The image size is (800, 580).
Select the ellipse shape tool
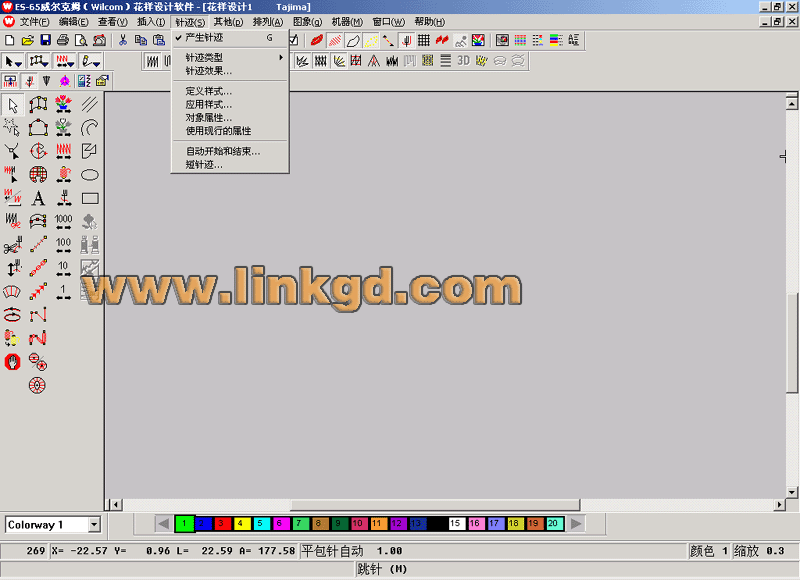tap(89, 174)
